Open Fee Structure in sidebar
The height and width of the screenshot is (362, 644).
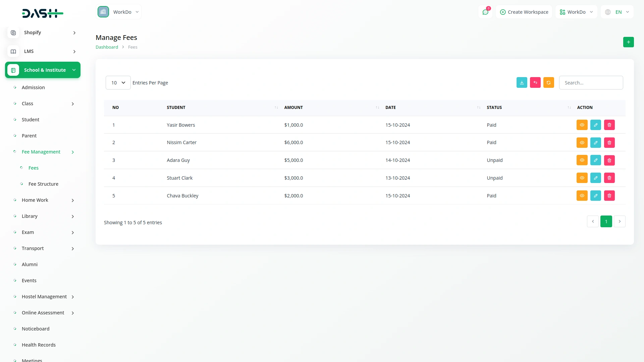(43, 184)
